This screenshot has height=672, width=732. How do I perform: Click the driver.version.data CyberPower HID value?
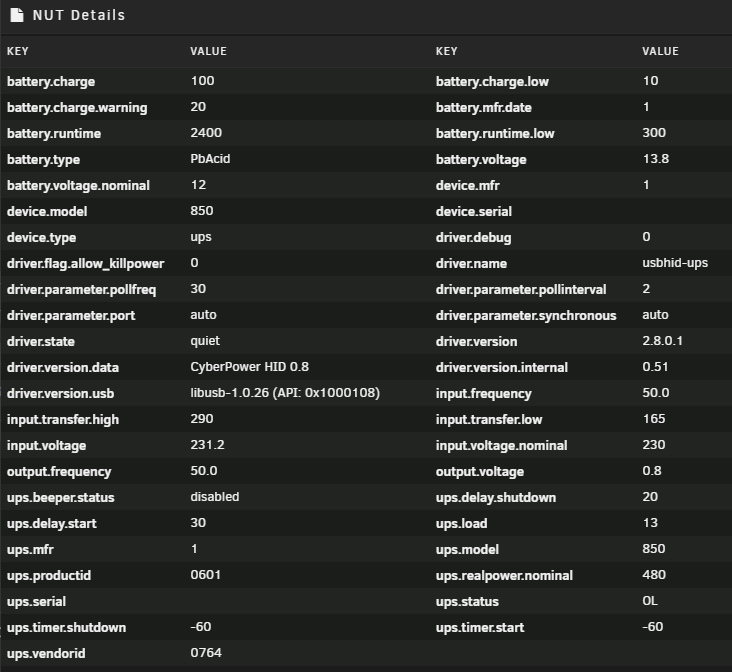(249, 367)
